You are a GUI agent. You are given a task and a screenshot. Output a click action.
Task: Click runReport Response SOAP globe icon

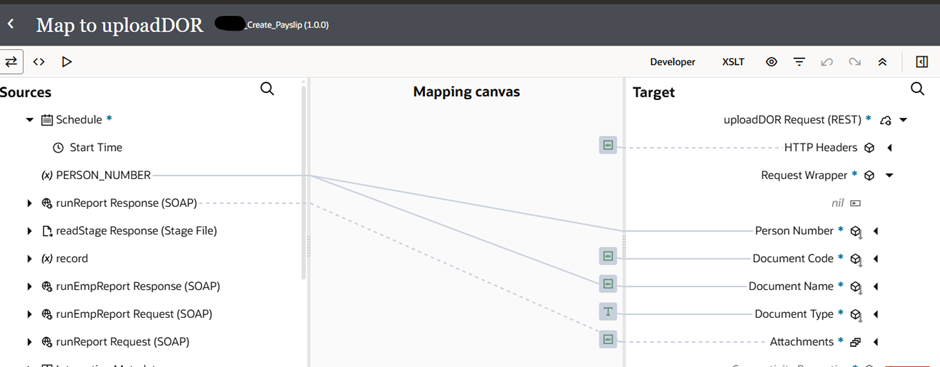coord(47,203)
